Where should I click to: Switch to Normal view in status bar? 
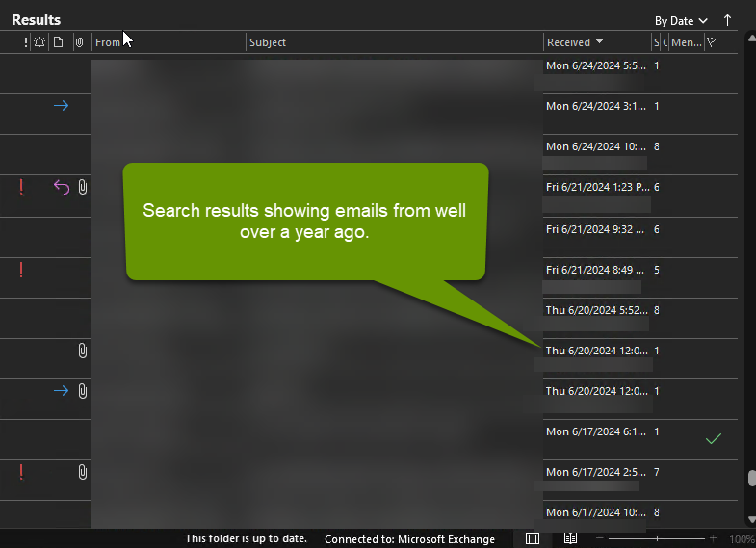(533, 538)
